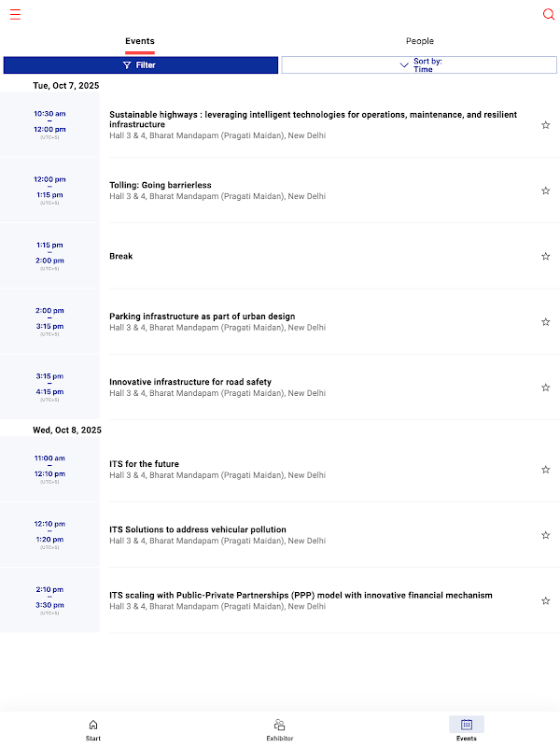This screenshot has width=560, height=747.
Task: Star Innovative infrastructure for road safety
Action: pos(546,387)
